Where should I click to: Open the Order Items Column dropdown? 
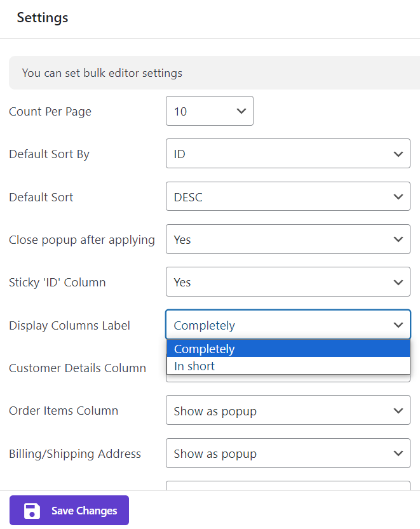[x=287, y=411]
